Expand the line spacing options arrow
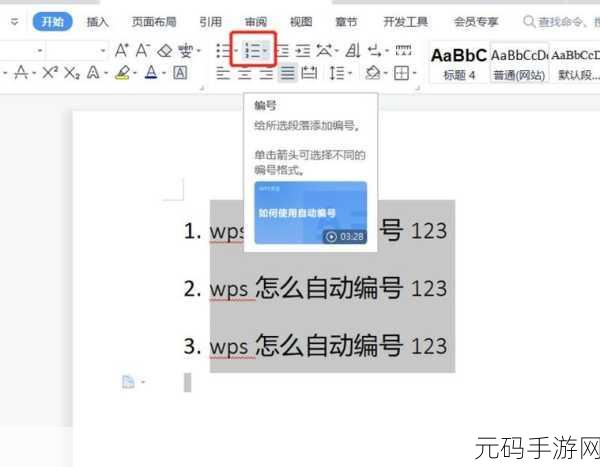Screen dimensions: 600x467 point(350,73)
